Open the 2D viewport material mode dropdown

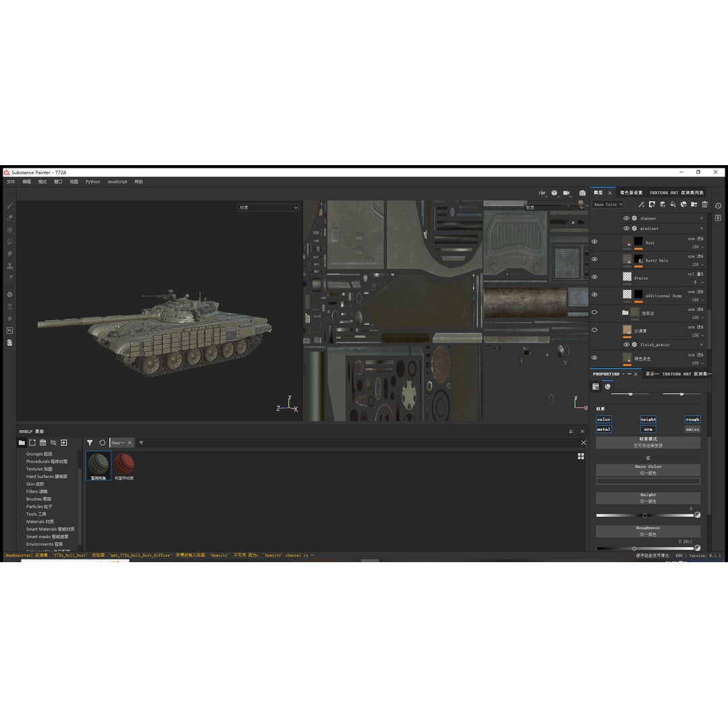(554, 208)
